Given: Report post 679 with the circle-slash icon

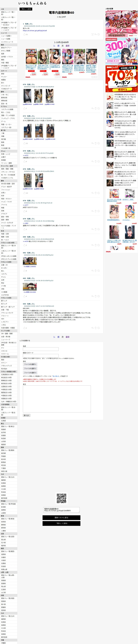Looking at the screenshot, I should click(99, 229).
